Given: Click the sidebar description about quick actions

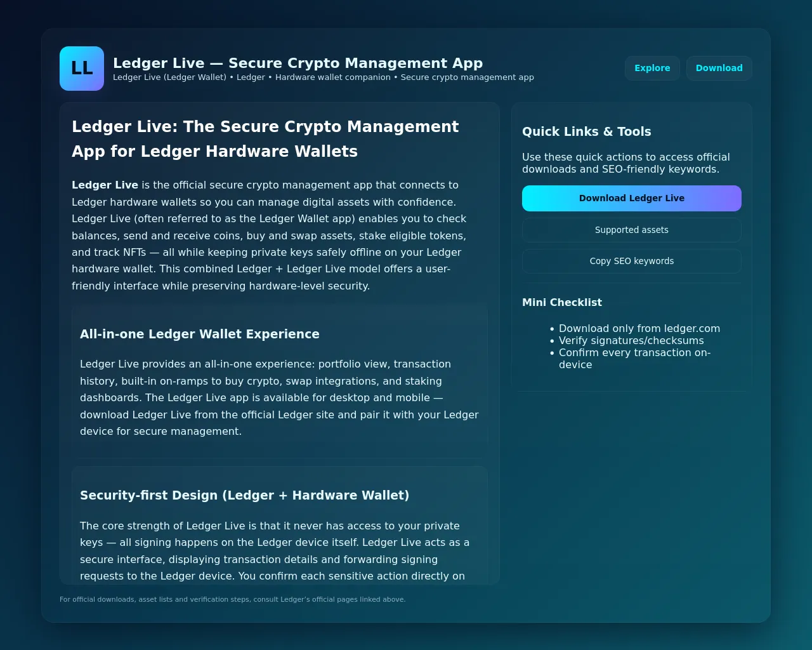Looking at the screenshot, I should pos(626,163).
